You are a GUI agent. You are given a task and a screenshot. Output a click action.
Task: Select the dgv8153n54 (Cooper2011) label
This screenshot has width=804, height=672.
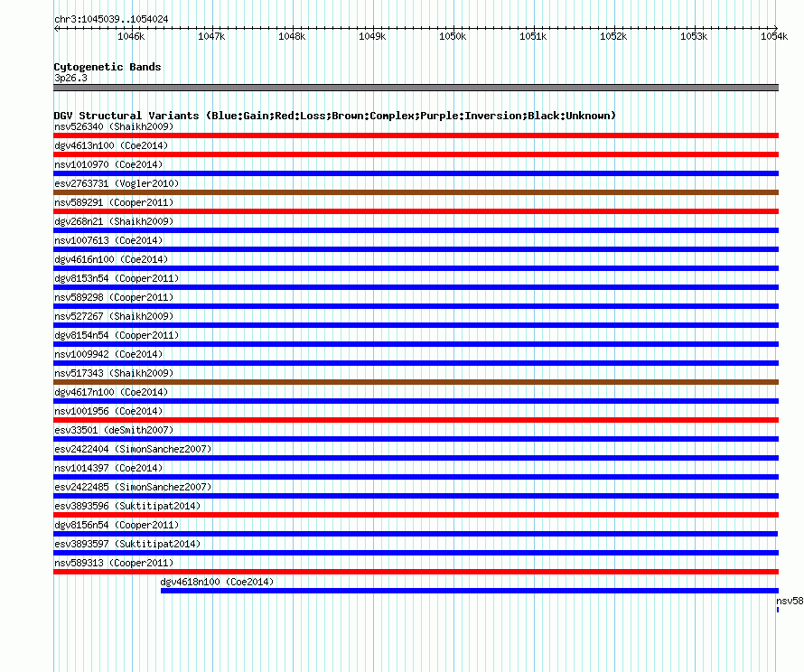117,278
